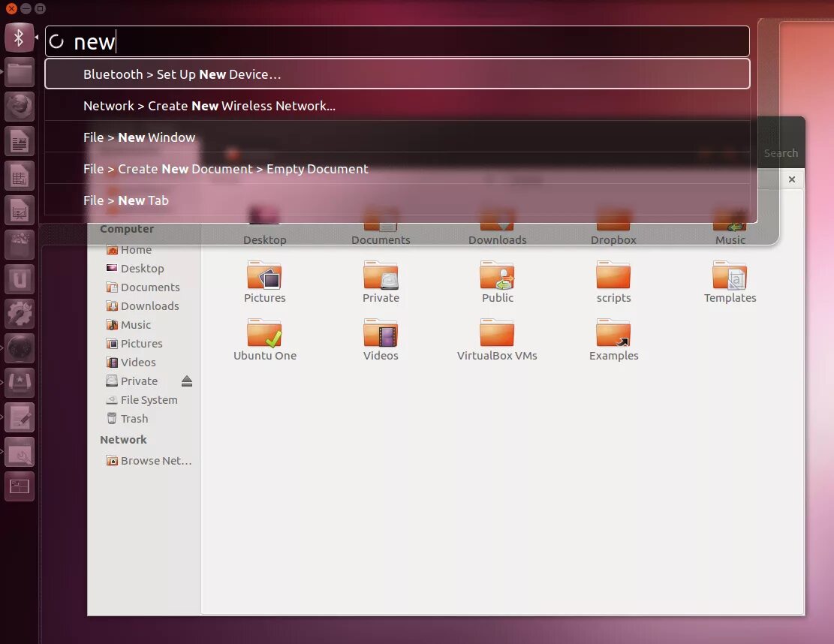The height and width of the screenshot is (644, 834).
Task: Close the Files search bar with X
Action: tap(791, 179)
